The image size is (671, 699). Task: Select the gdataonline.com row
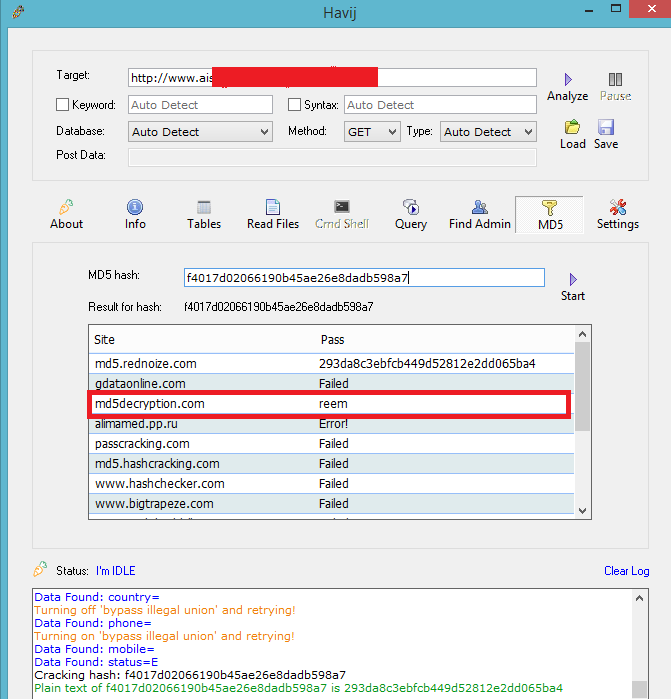point(331,384)
